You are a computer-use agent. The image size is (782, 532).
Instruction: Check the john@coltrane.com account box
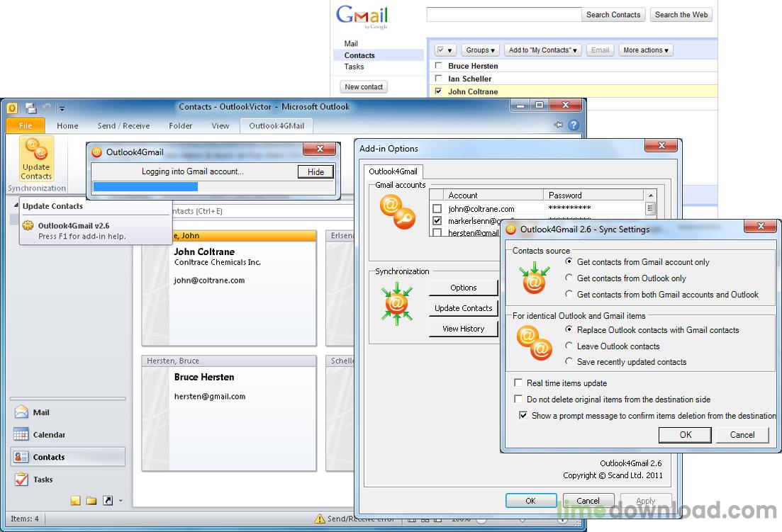(x=437, y=209)
